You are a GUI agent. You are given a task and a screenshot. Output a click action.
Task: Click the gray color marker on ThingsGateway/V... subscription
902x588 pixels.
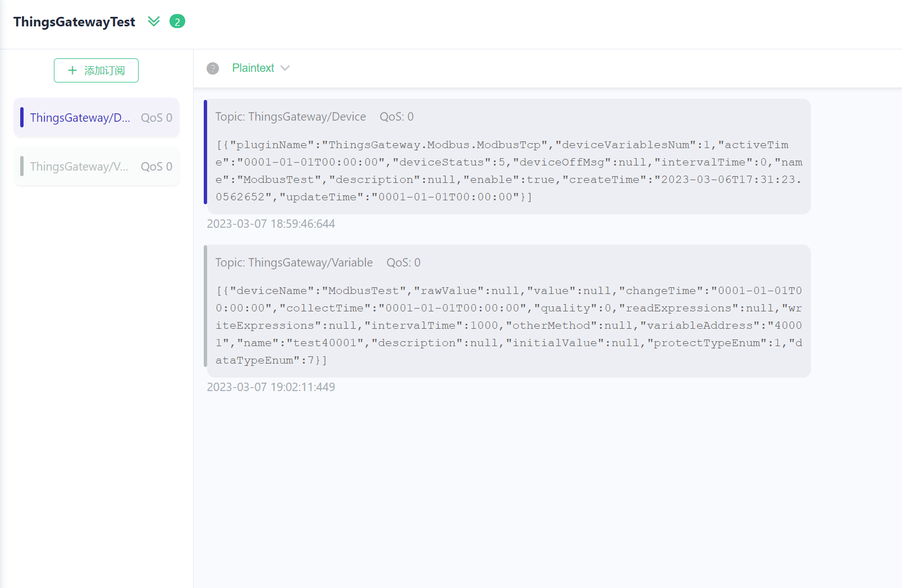pos(22,166)
